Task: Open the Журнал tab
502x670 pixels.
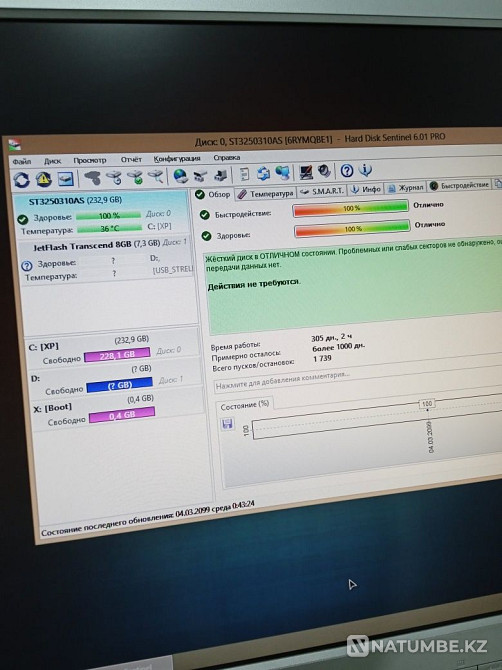Action: (x=405, y=188)
